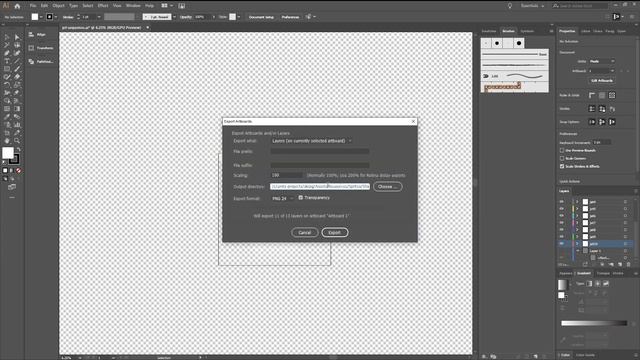The width and height of the screenshot is (640, 360).
Task: Select the Eraser tool
Action: pyautogui.click(x=17, y=77)
